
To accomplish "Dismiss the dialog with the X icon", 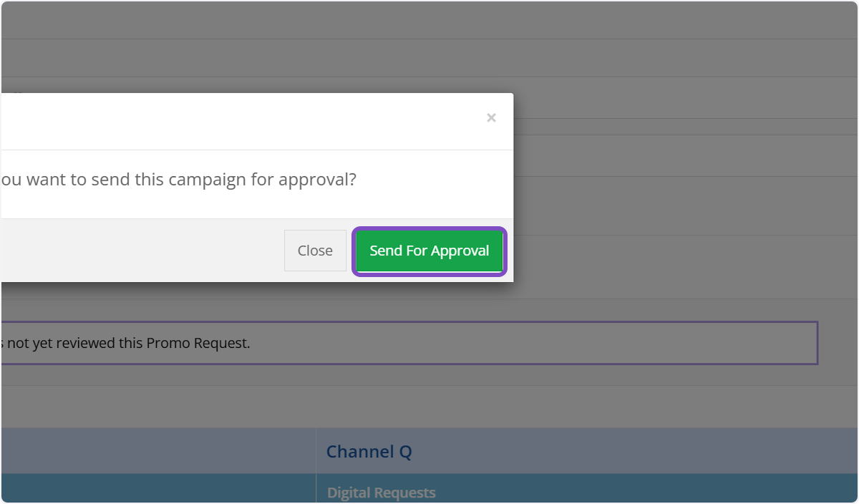I will [491, 118].
